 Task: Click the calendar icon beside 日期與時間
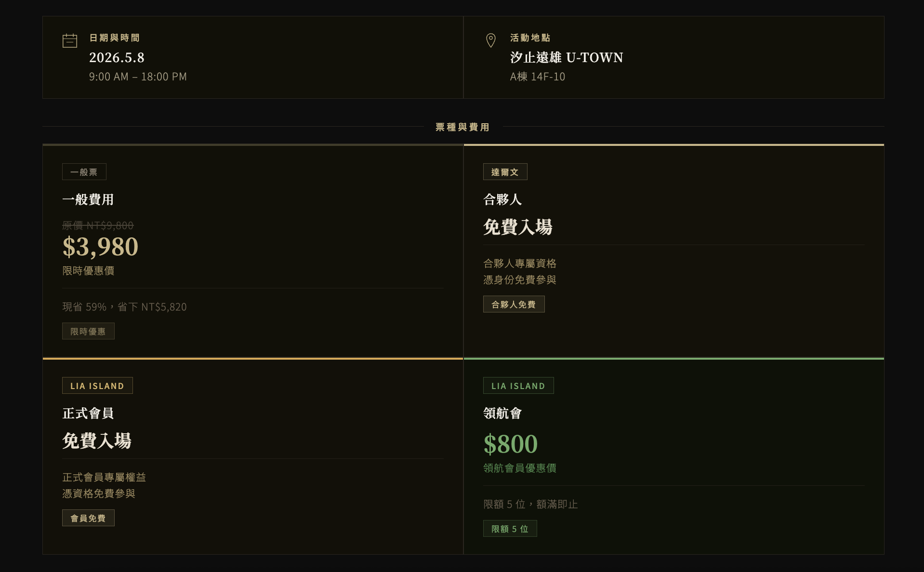coord(70,41)
